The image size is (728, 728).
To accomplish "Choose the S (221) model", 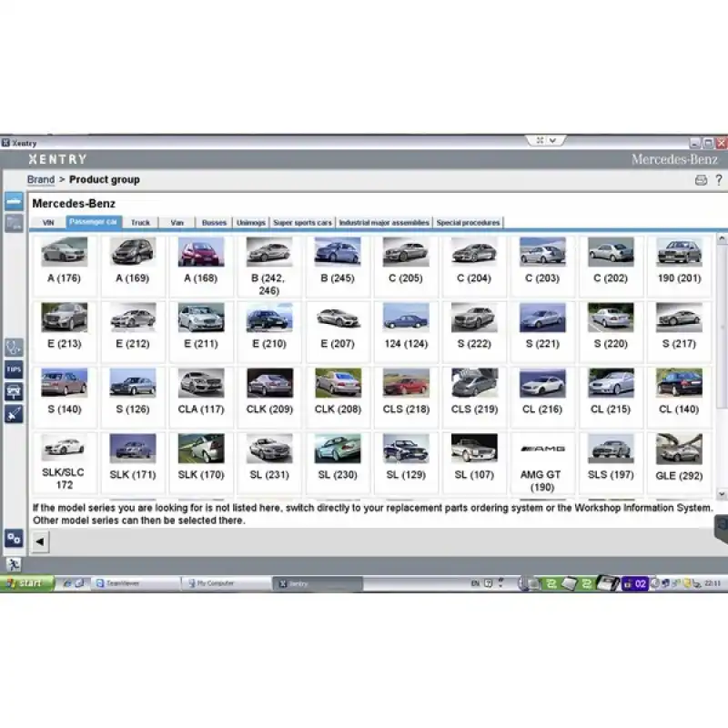I will point(542,331).
